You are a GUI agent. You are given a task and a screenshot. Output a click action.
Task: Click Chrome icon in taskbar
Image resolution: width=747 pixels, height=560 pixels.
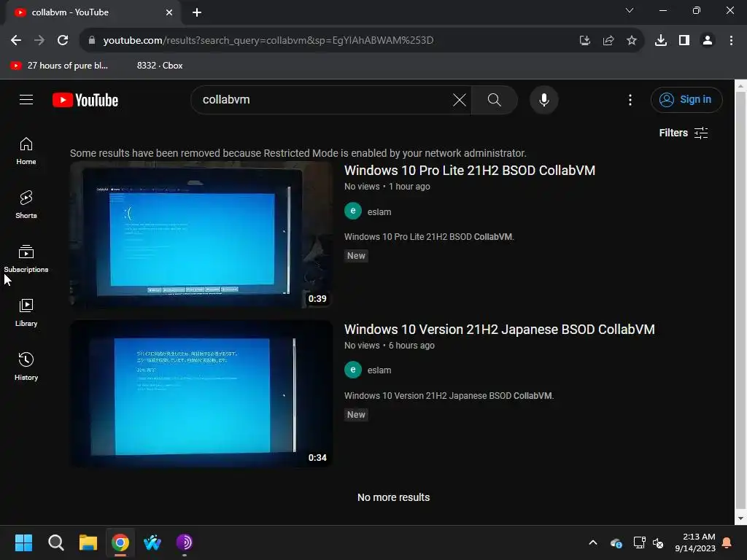pos(120,542)
